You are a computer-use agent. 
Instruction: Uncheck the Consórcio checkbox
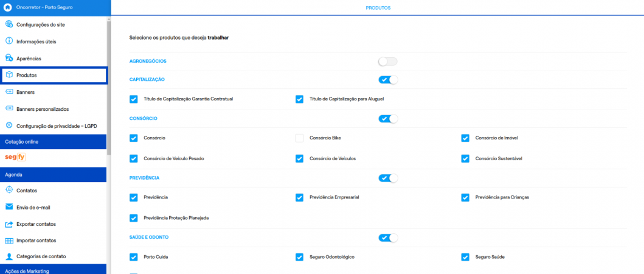click(x=133, y=138)
